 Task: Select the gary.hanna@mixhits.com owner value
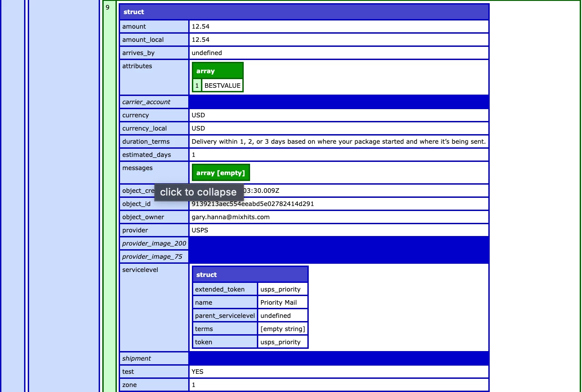click(x=231, y=217)
